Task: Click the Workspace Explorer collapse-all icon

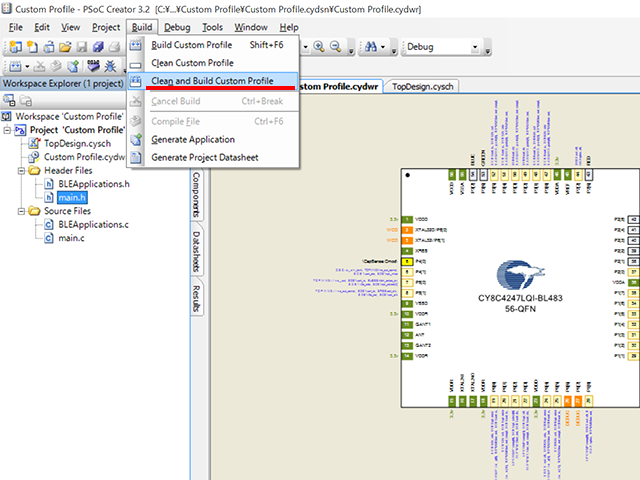Action: point(26,100)
